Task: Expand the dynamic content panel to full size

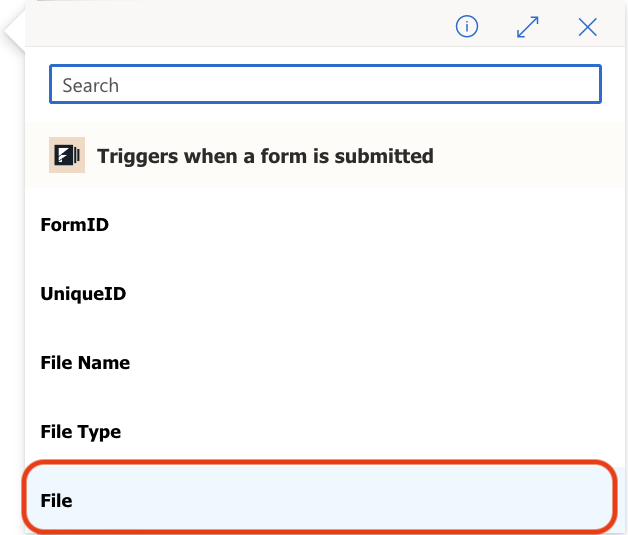Action: click(528, 27)
